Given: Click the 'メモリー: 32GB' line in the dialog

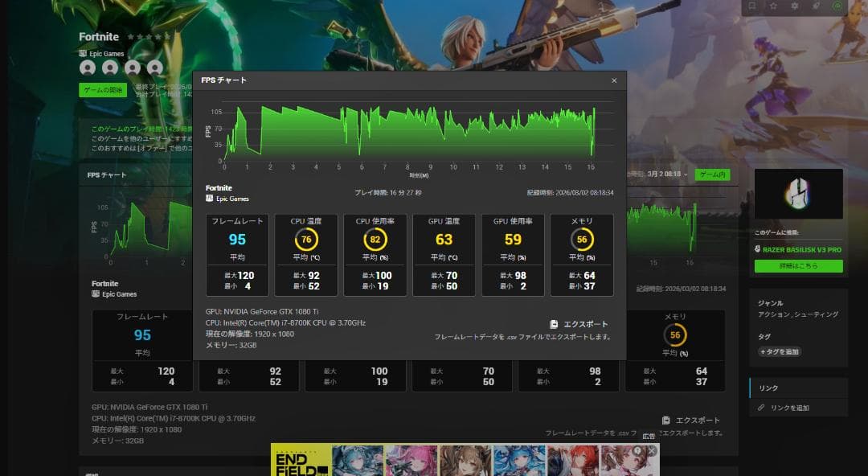Looking at the screenshot, I should click(231, 345).
